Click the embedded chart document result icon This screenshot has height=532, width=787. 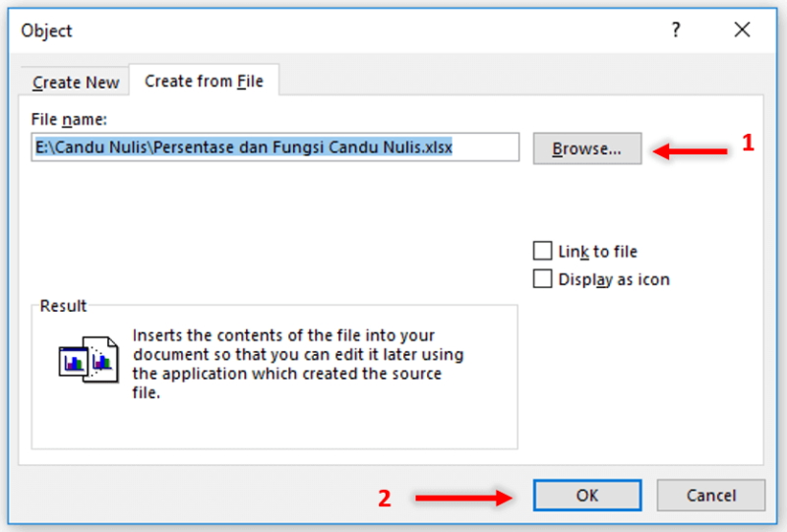tap(89, 360)
